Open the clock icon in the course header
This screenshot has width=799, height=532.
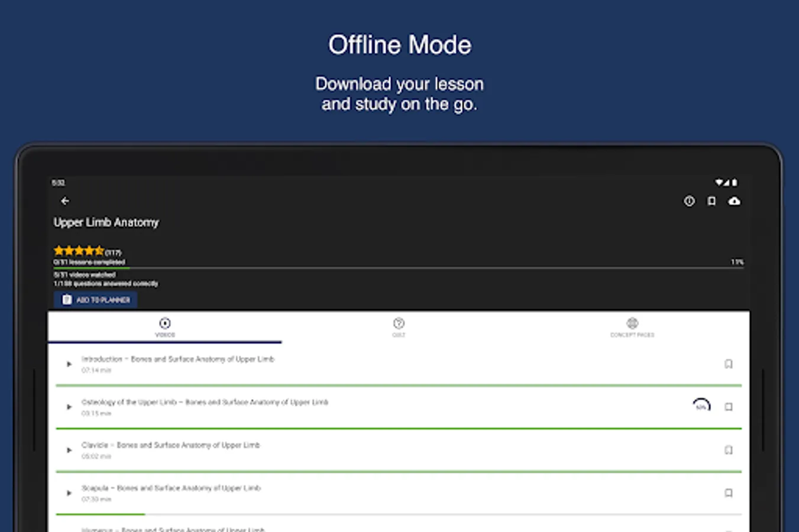(689, 201)
